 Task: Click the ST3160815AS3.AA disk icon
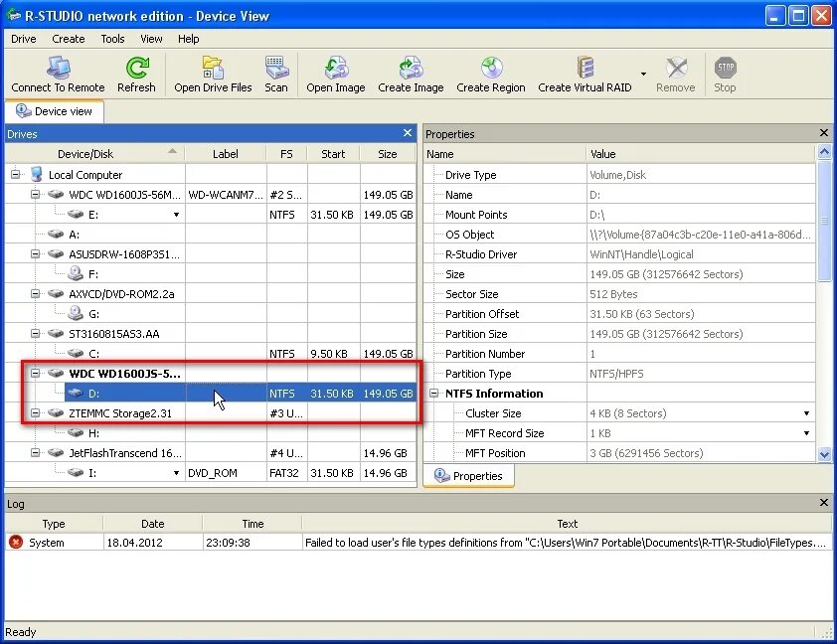click(x=56, y=334)
